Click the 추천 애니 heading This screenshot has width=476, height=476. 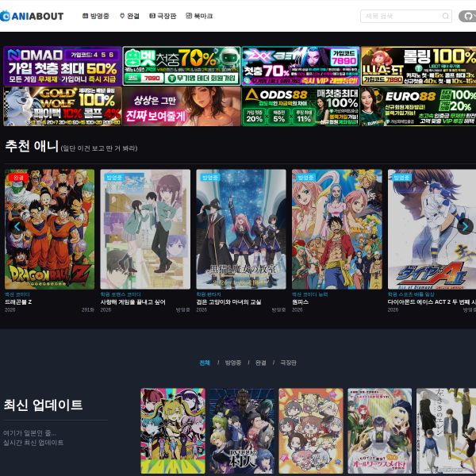(x=32, y=146)
